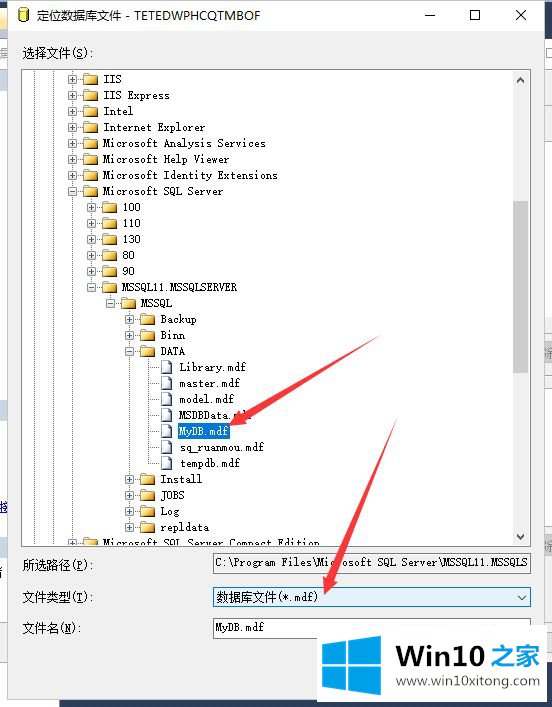Click the MyDB.mdf file icon
Screen dimensions: 552x707
click(167, 432)
